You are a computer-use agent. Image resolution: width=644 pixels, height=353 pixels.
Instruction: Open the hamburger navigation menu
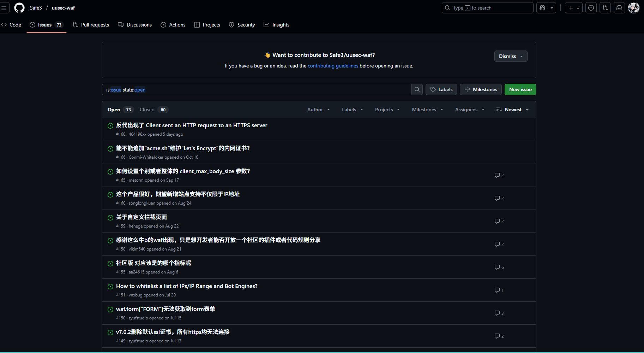tap(4, 8)
